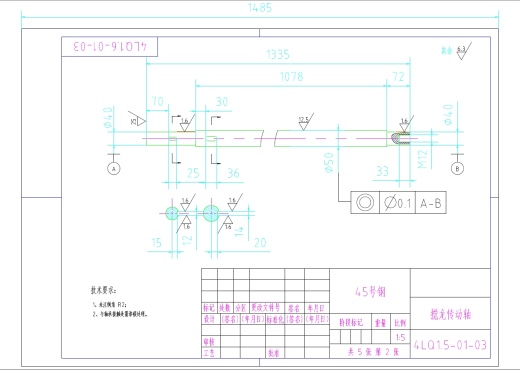520x370 pixels.
Task: Click the 处数 title block cell
Action: (x=225, y=307)
